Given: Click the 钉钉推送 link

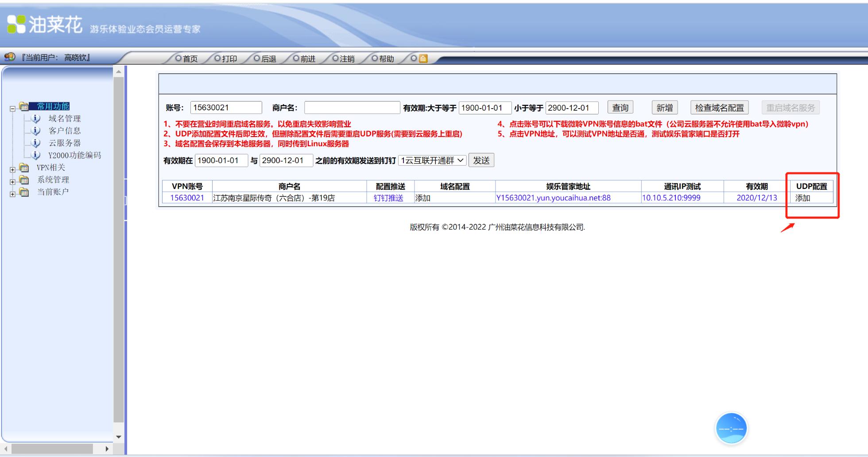Looking at the screenshot, I should pyautogui.click(x=388, y=198).
